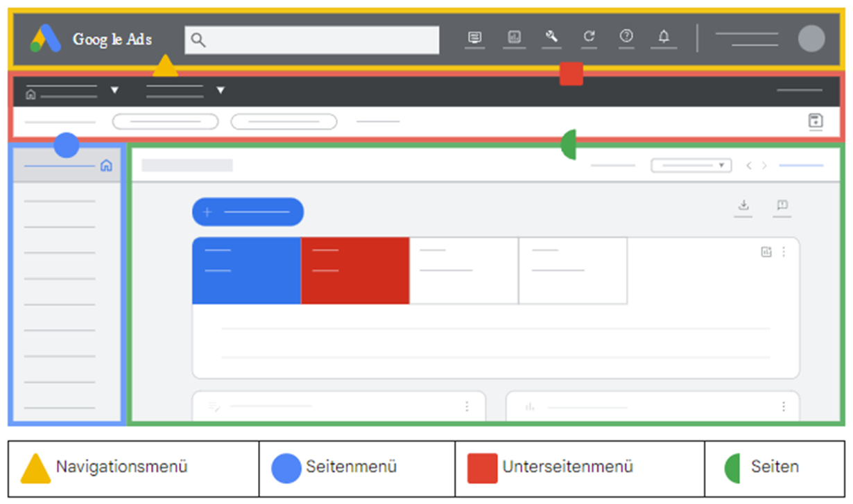The height and width of the screenshot is (504, 853).
Task: Select the blue scorecard metric tab
Action: coord(246,270)
